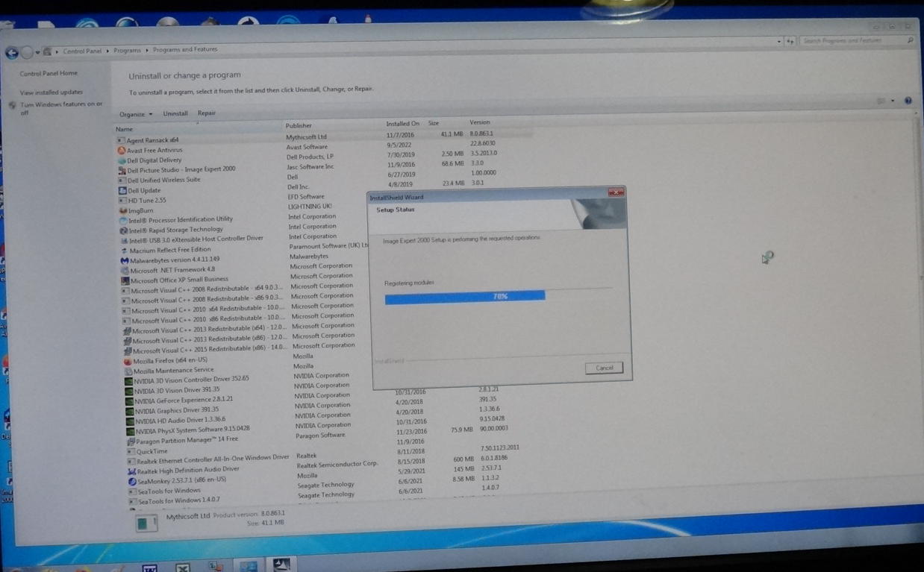Click Programs in the breadcrumb path
924x572 pixels.
click(127, 51)
